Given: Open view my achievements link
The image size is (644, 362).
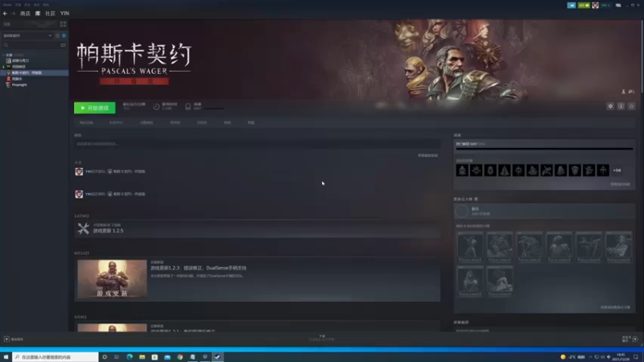Looking at the screenshot, I should (x=620, y=184).
